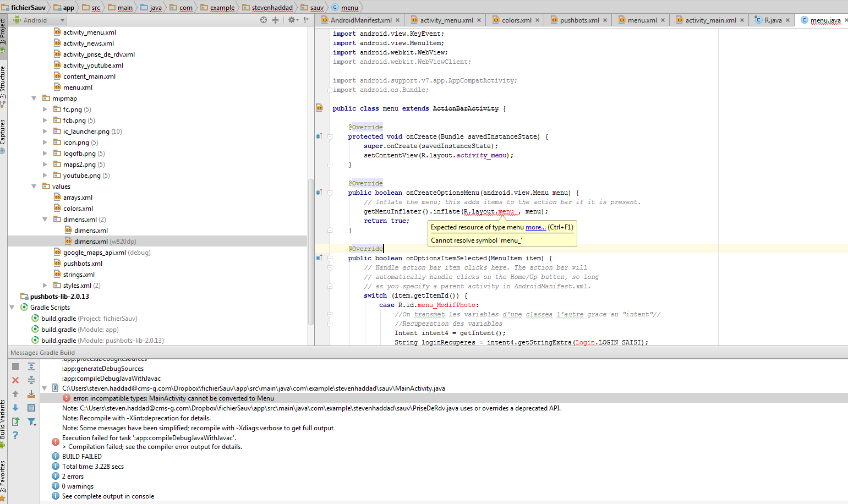
Task: Click the collapse all icon in Project panel header
Action: coord(275,20)
